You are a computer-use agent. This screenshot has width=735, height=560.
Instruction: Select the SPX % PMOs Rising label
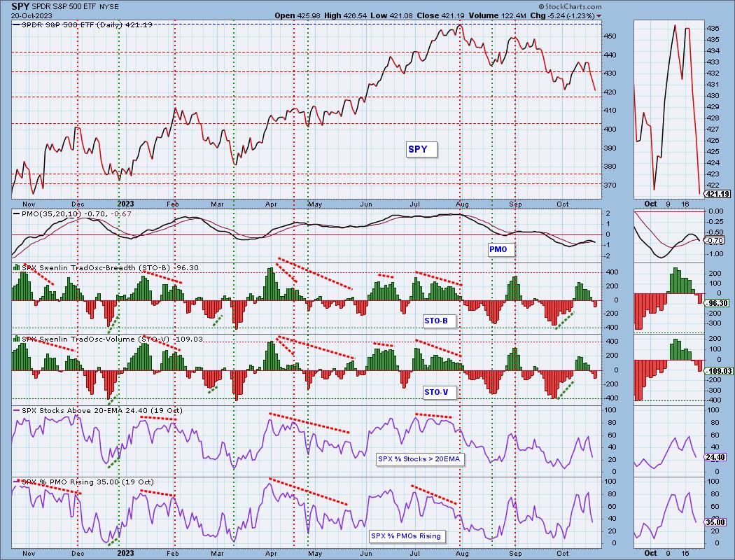[407, 536]
